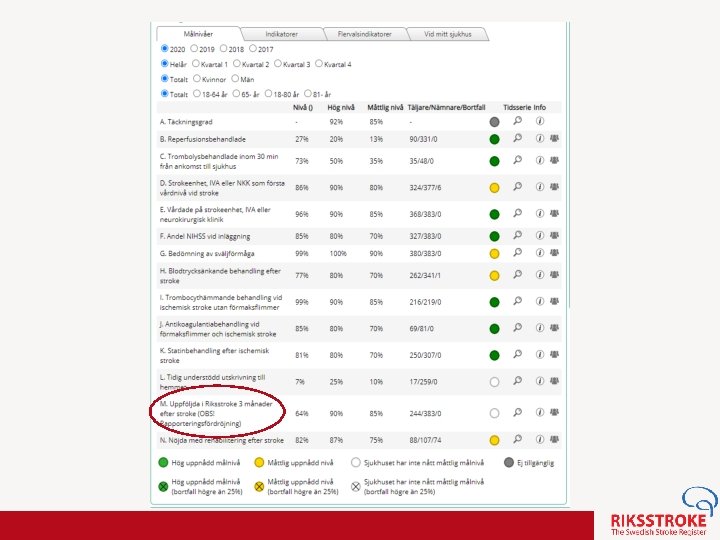Screen dimensions: 720x540
Task: Choose Kvartal 2 period
Action: [x=237, y=63]
